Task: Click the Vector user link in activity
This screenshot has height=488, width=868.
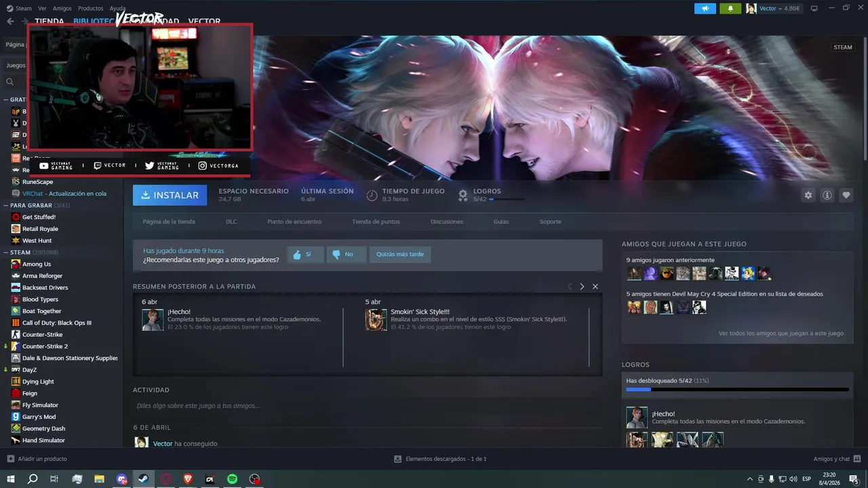Action: coord(163,443)
